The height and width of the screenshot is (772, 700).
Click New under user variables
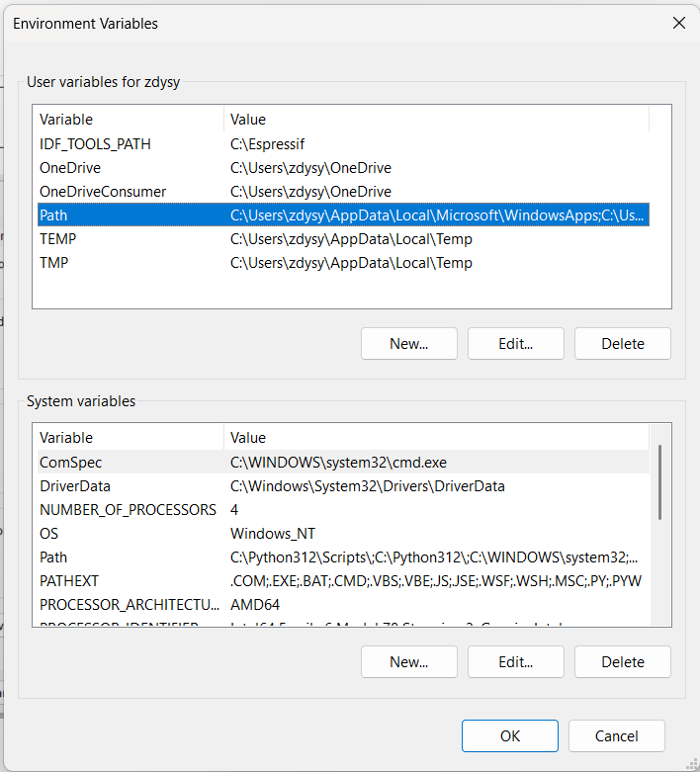tap(408, 344)
